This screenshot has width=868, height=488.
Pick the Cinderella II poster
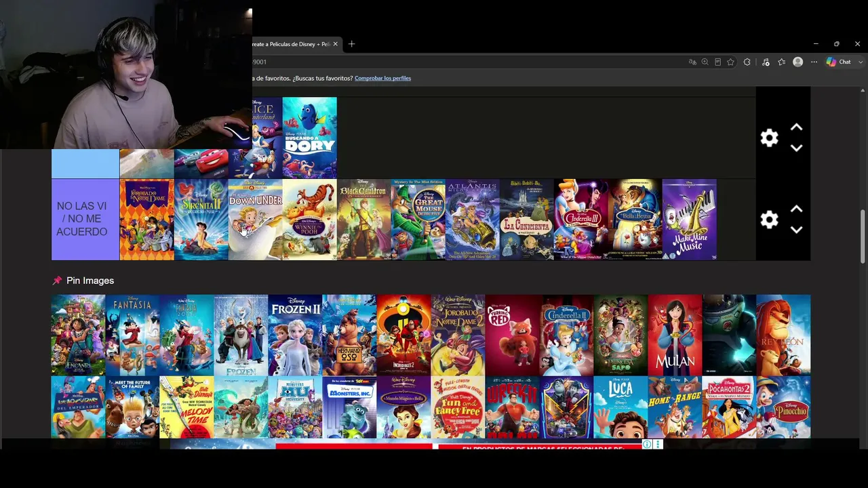click(x=566, y=335)
